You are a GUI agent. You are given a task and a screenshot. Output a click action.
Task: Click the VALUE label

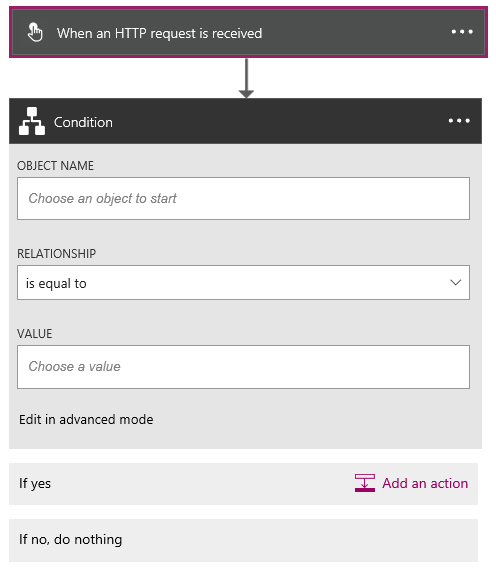(x=35, y=334)
